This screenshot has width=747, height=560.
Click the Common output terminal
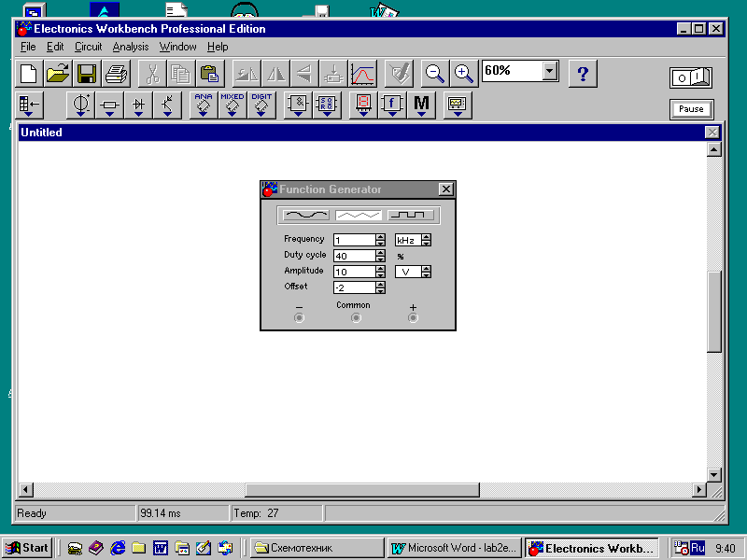[x=356, y=317]
